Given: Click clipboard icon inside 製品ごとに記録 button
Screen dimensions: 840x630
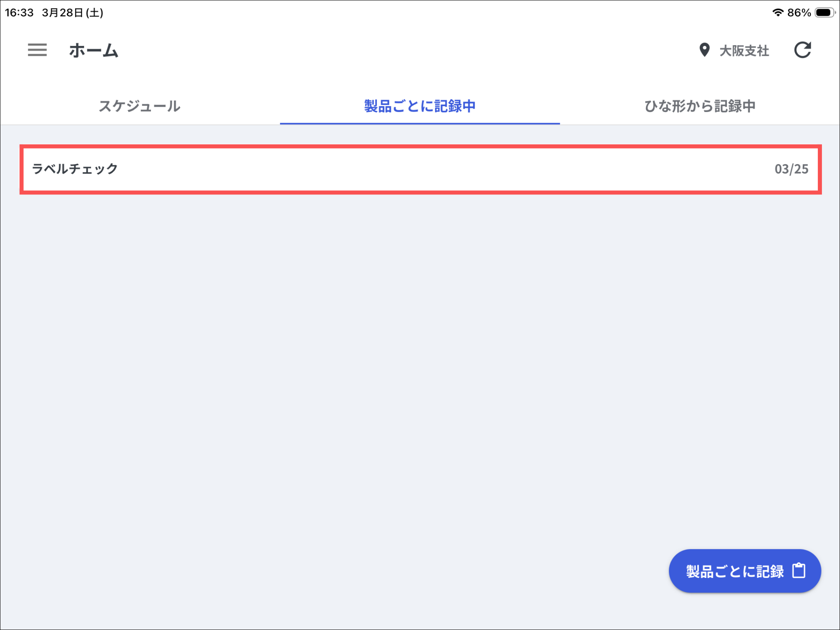Looking at the screenshot, I should click(x=799, y=571).
